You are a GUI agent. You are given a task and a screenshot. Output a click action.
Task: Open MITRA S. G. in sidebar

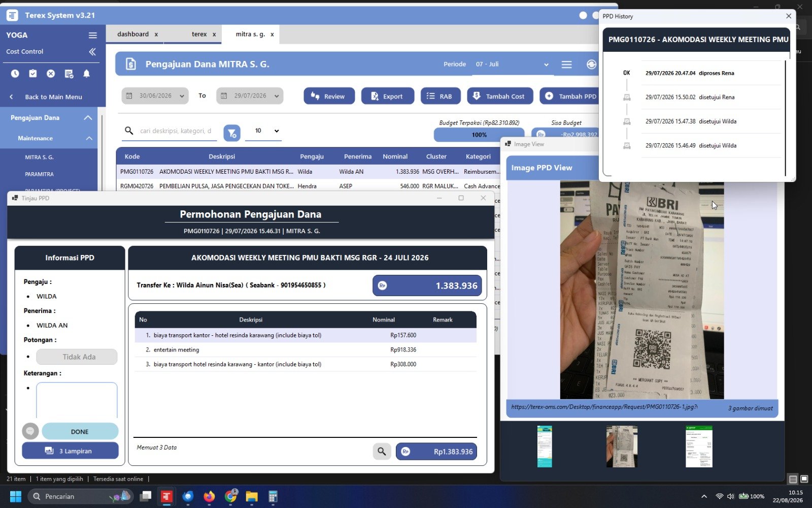(39, 157)
